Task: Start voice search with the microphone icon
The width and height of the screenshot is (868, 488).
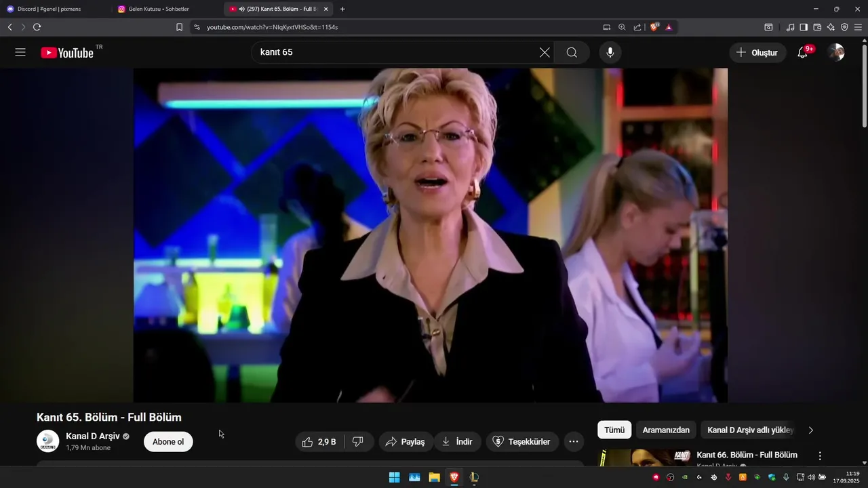Action: (610, 52)
